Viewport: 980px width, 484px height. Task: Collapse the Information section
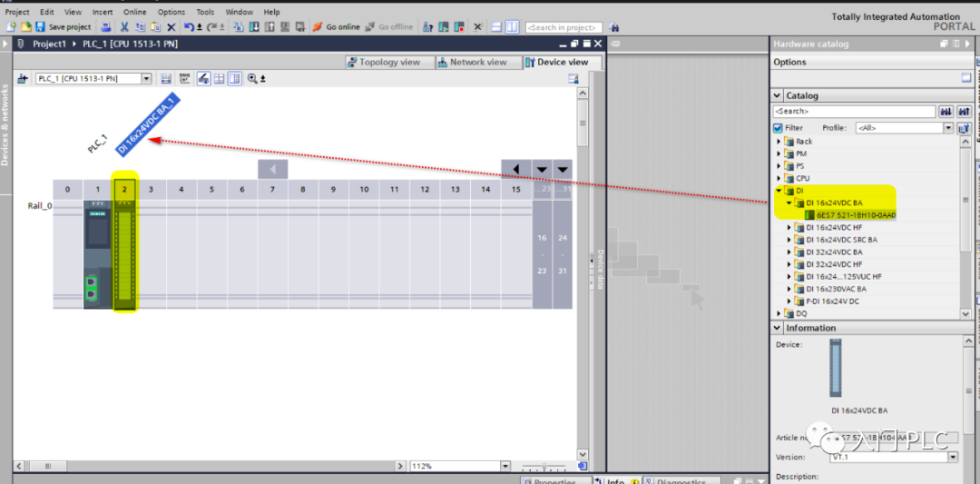pyautogui.click(x=778, y=328)
